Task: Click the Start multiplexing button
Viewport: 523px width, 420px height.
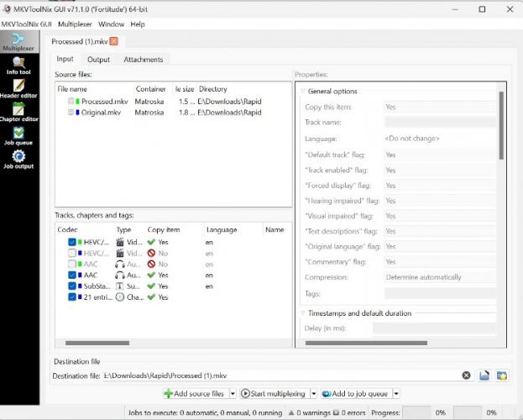Action: click(274, 393)
